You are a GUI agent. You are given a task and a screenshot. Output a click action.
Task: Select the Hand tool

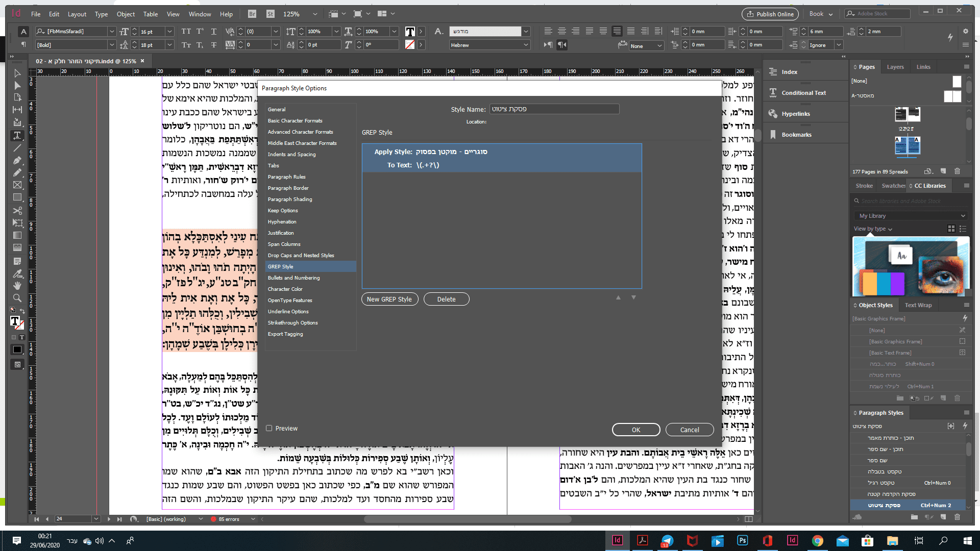(x=17, y=285)
